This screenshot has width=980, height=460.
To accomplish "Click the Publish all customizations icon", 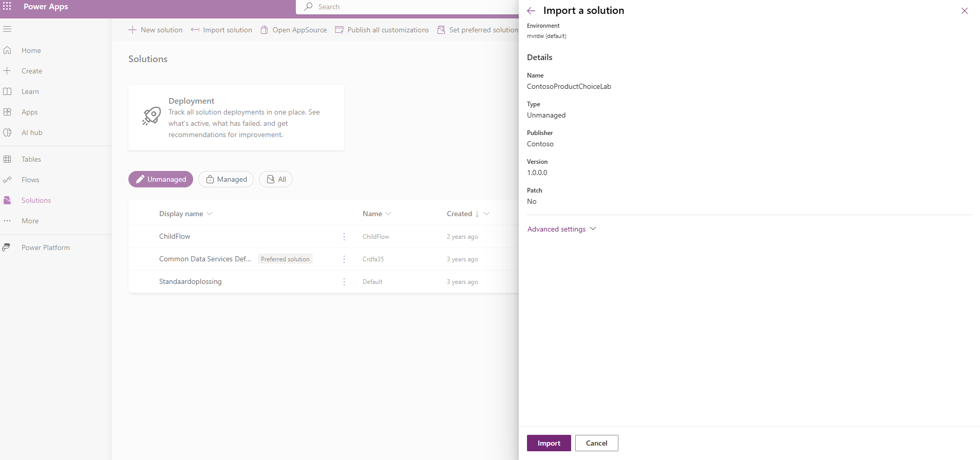I will point(339,30).
